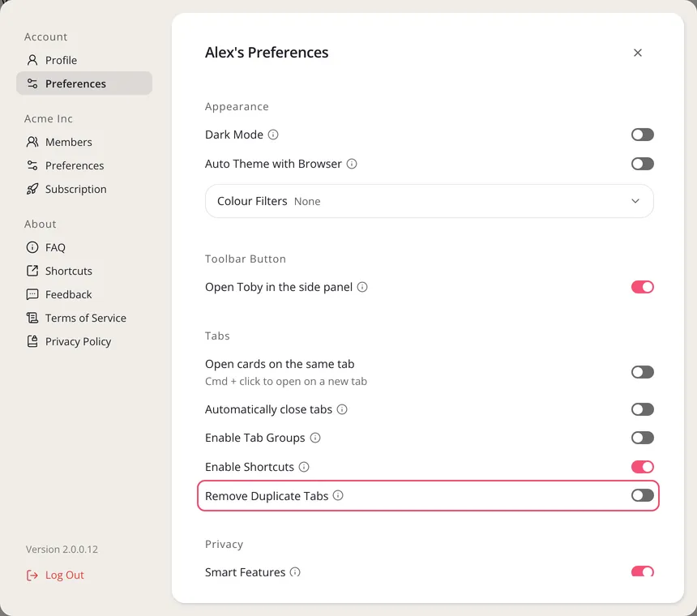Click the Log Out arrow icon
Viewport: 697px width, 616px height.
(32, 575)
